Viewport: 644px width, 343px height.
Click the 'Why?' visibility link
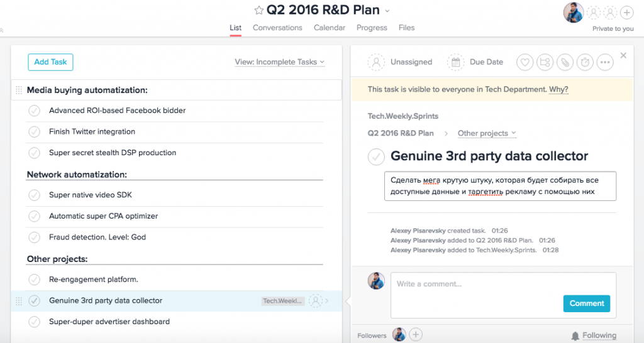(x=558, y=90)
